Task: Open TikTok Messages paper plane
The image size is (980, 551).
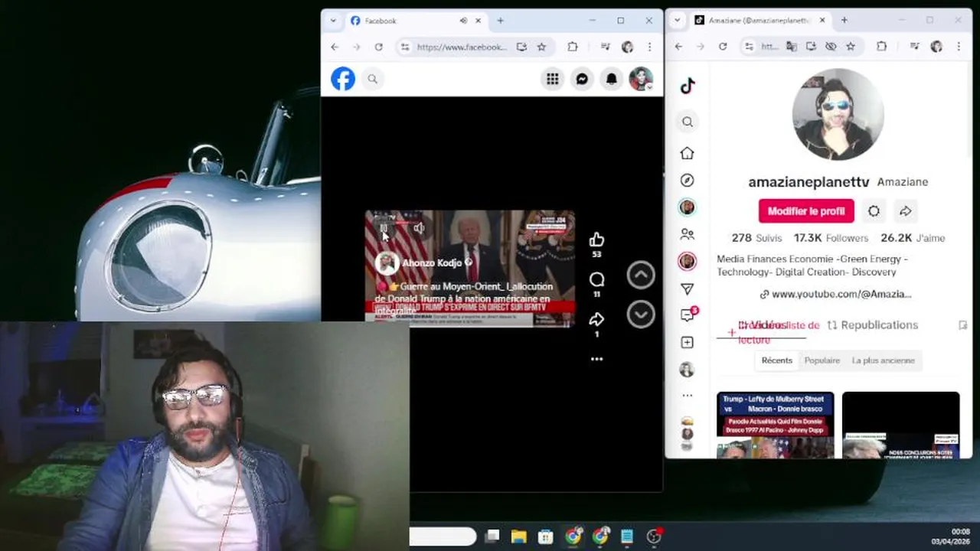Action: click(x=688, y=289)
